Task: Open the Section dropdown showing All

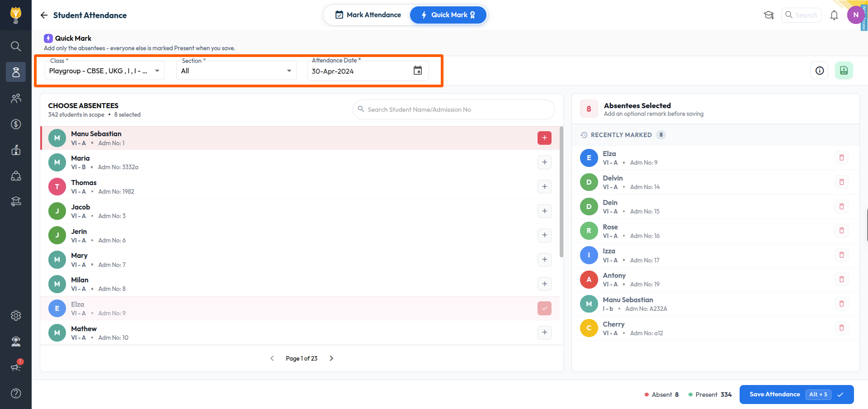Action: coord(236,71)
